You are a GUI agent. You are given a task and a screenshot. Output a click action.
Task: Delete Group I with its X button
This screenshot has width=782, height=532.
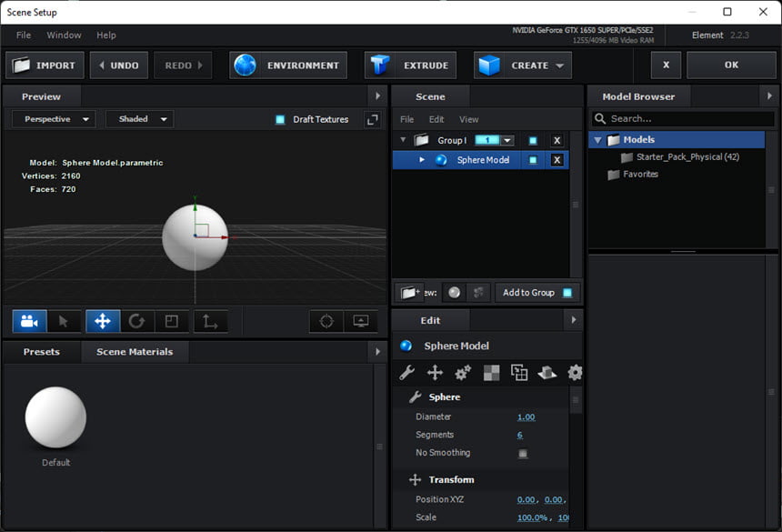point(557,141)
